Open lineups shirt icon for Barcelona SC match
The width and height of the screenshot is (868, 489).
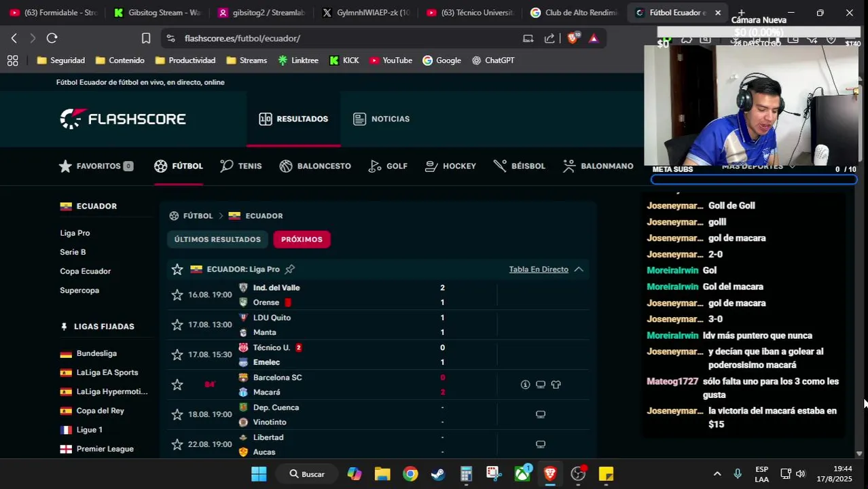click(x=556, y=384)
